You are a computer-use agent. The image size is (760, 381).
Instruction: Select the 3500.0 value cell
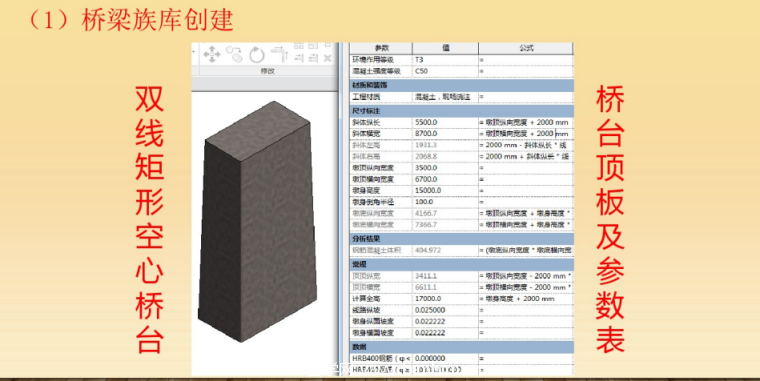(x=445, y=168)
